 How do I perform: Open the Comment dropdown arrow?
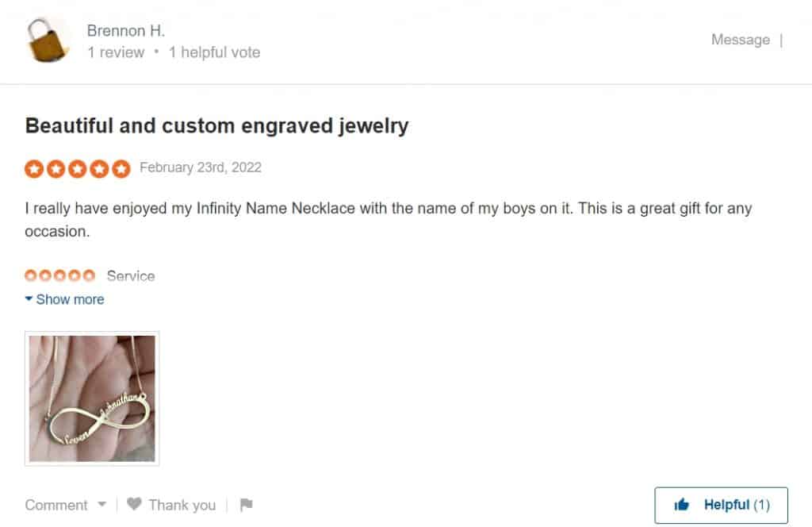(x=102, y=504)
